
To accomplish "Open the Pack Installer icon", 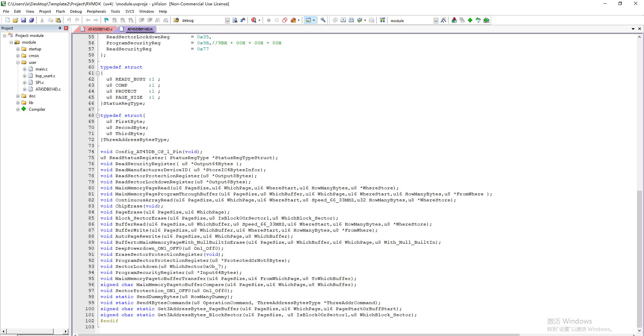I will tap(486, 20).
